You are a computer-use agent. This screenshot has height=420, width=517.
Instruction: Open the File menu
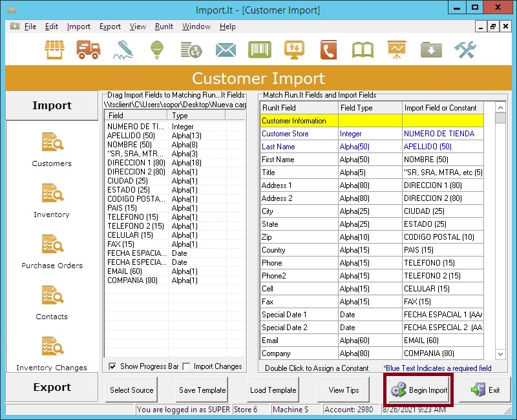pyautogui.click(x=30, y=26)
